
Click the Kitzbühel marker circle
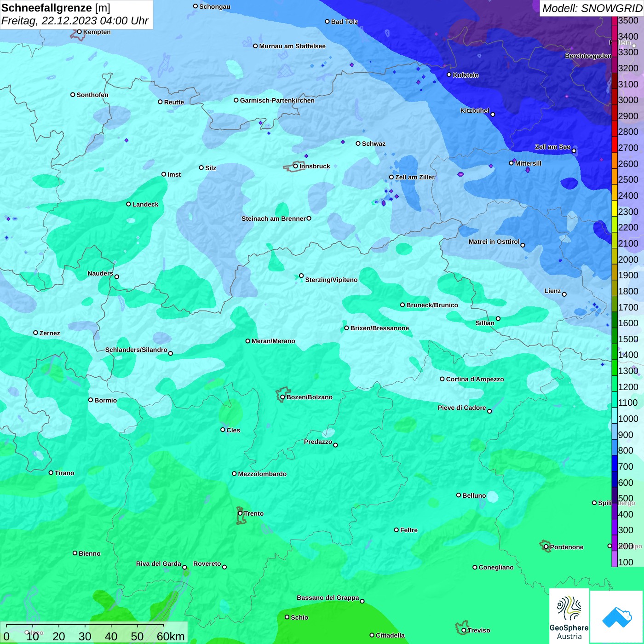click(x=493, y=115)
